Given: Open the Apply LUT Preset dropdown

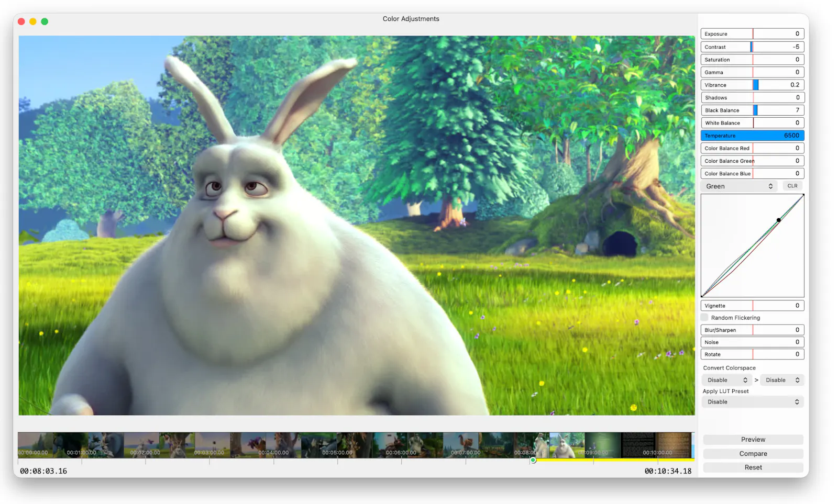Looking at the screenshot, I should [753, 402].
